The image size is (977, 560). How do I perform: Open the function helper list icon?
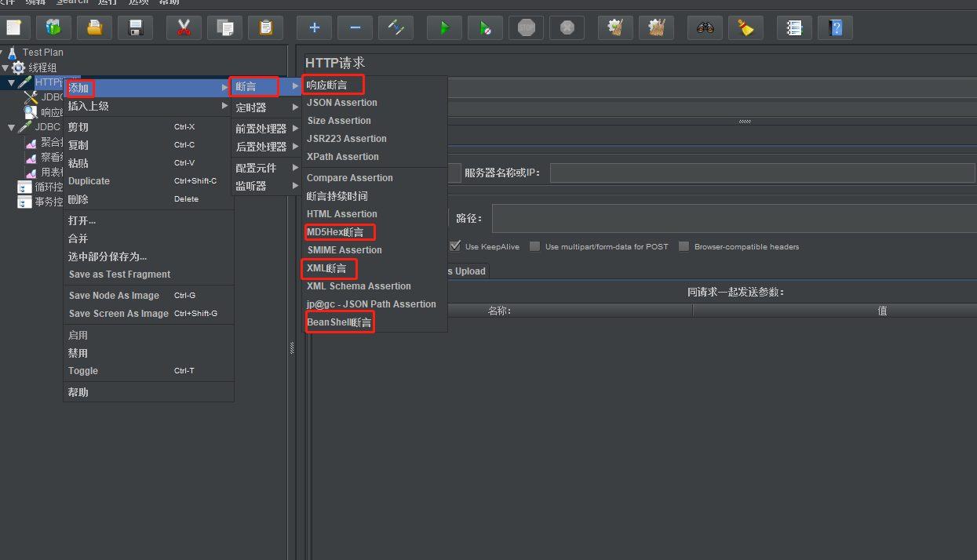794,27
